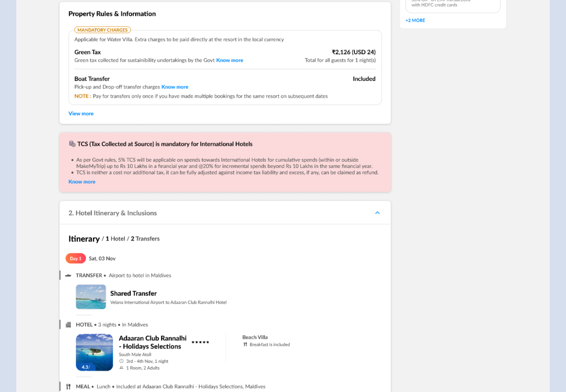The image size is (566, 392).
Task: Click the 3rd - 4th Nov, 1 night text
Action: tap(147, 361)
